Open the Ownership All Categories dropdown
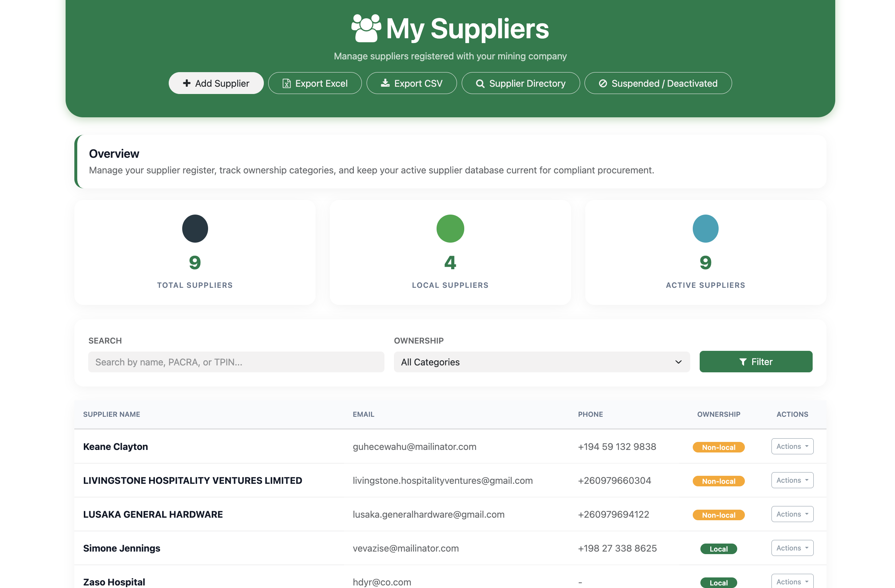The width and height of the screenshot is (895, 588). 542,362
